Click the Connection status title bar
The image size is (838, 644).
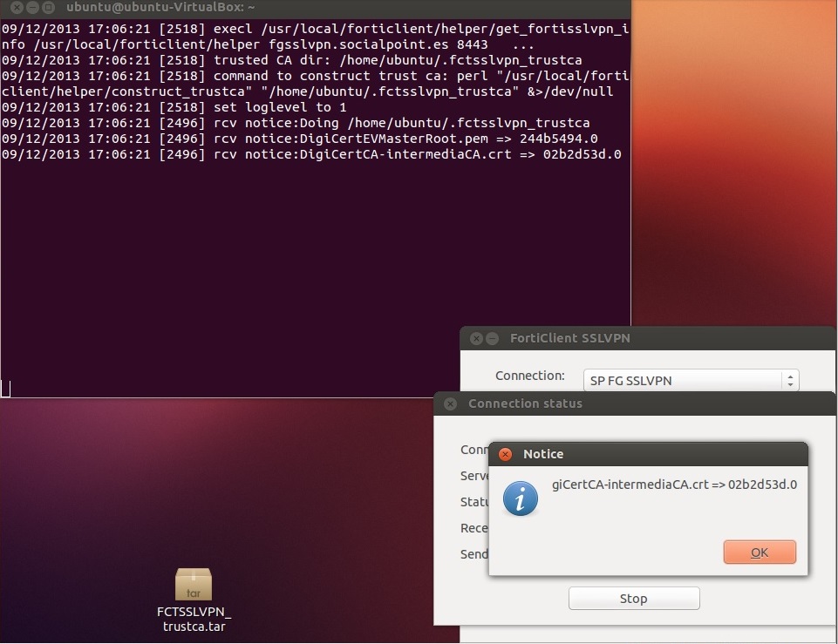coord(634,403)
